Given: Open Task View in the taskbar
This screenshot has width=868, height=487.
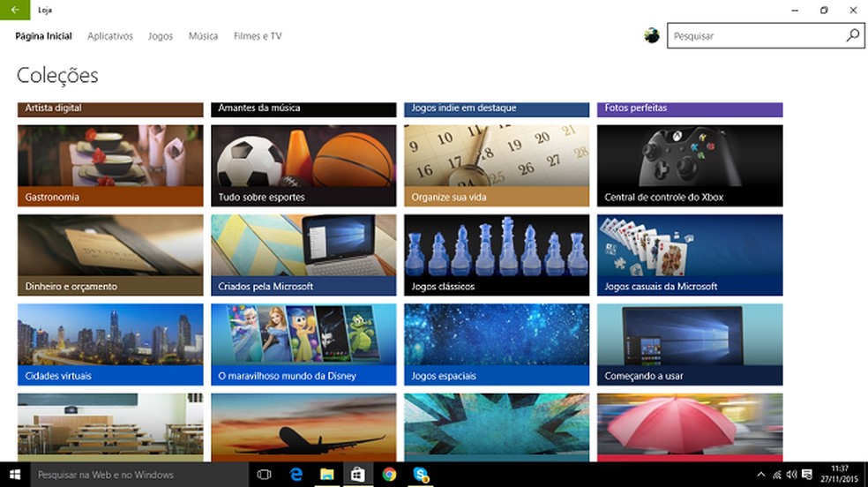Looking at the screenshot, I should coord(264,475).
